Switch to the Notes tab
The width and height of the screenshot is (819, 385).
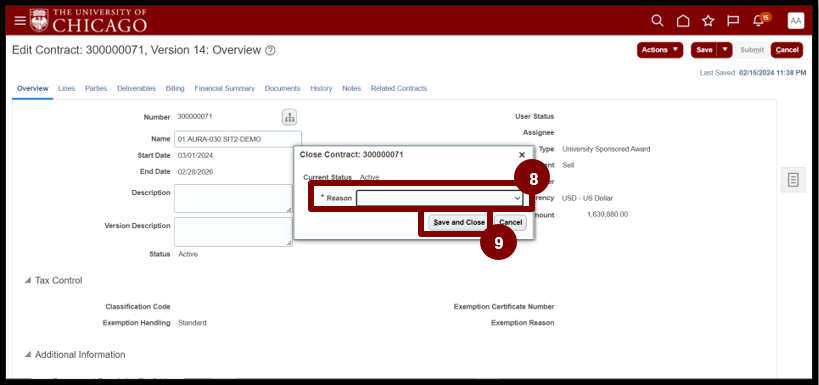click(x=352, y=89)
